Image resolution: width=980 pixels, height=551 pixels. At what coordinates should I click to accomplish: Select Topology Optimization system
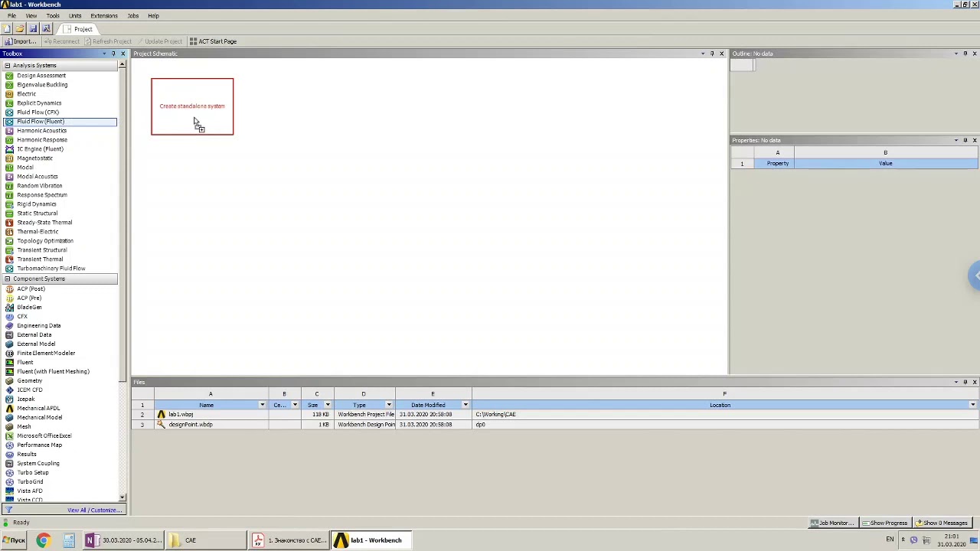(45, 241)
